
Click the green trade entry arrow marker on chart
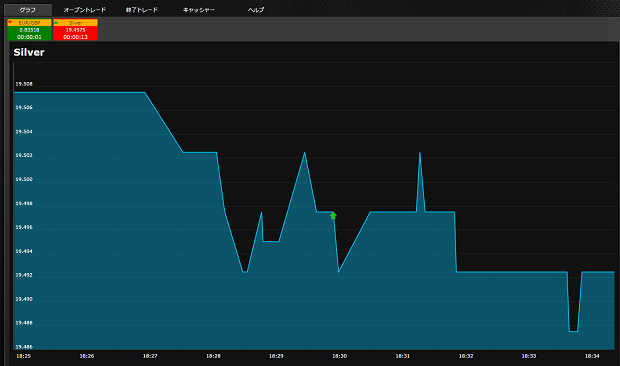(333, 215)
